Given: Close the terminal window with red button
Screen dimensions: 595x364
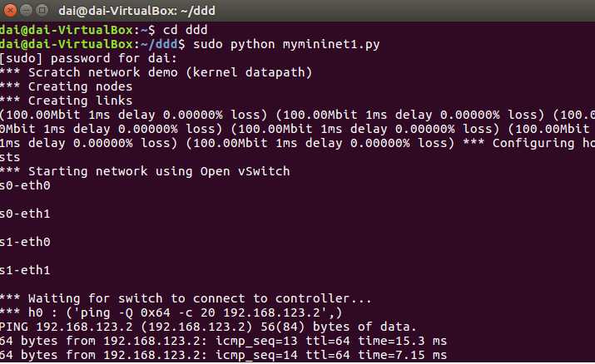Looking at the screenshot, I should (x=9, y=10).
